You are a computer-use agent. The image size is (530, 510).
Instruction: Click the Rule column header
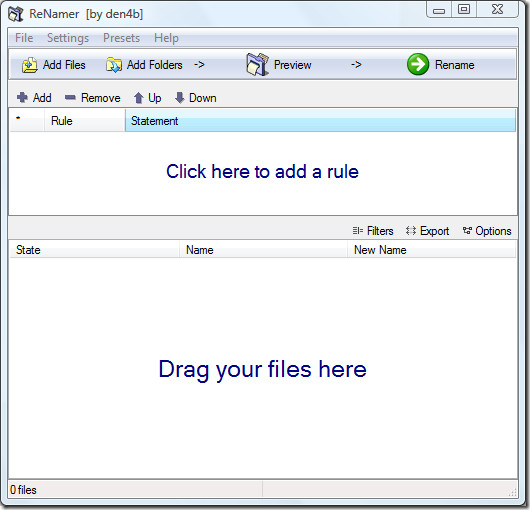85,121
